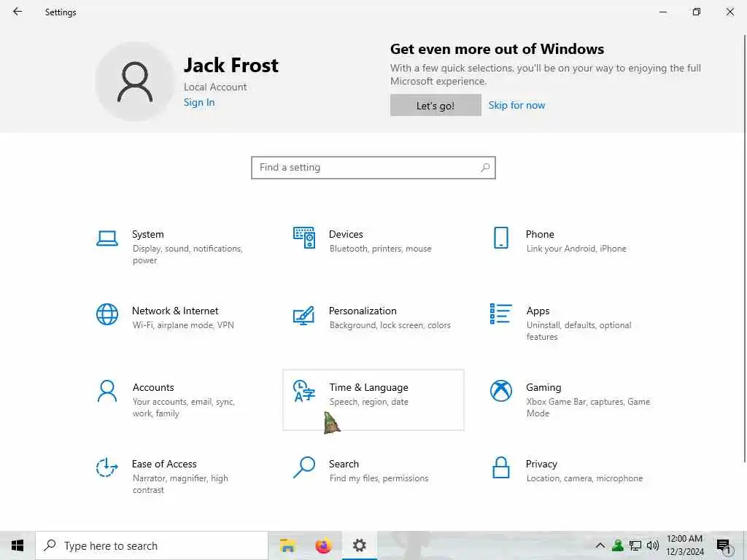Screen dimensions: 747x560
Task: Click the Skip for now link
Action: coord(516,105)
